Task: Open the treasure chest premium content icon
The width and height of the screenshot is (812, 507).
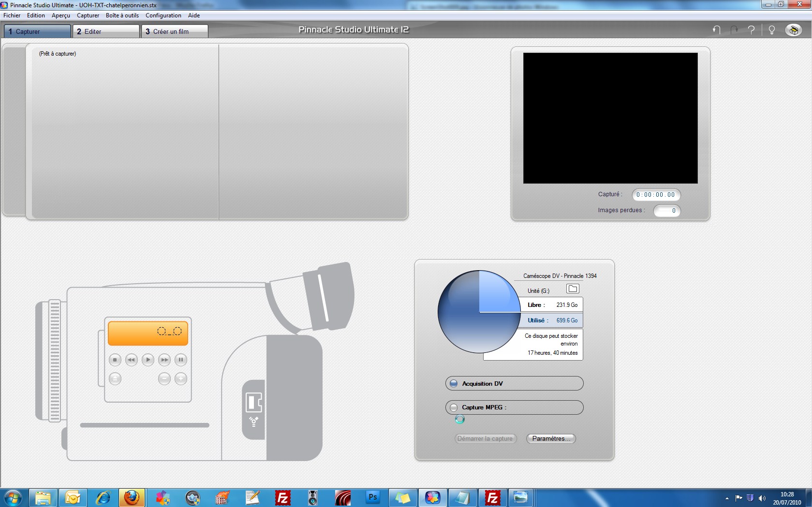Action: point(793,30)
